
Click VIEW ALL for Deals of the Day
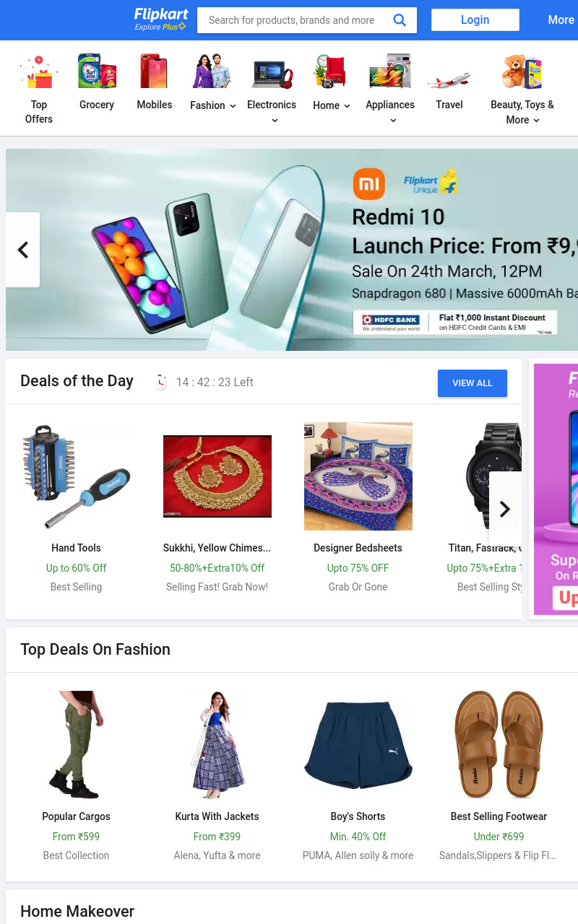click(473, 383)
